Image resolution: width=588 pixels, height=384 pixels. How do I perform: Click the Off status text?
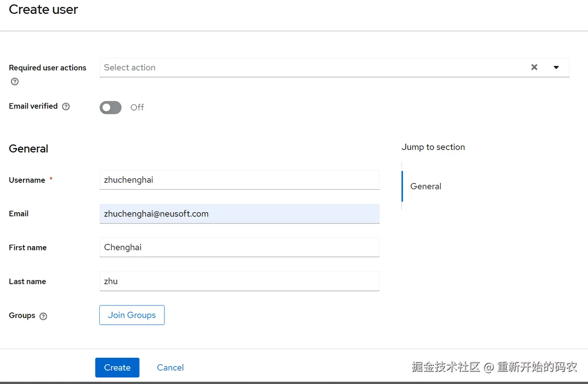pyautogui.click(x=137, y=107)
